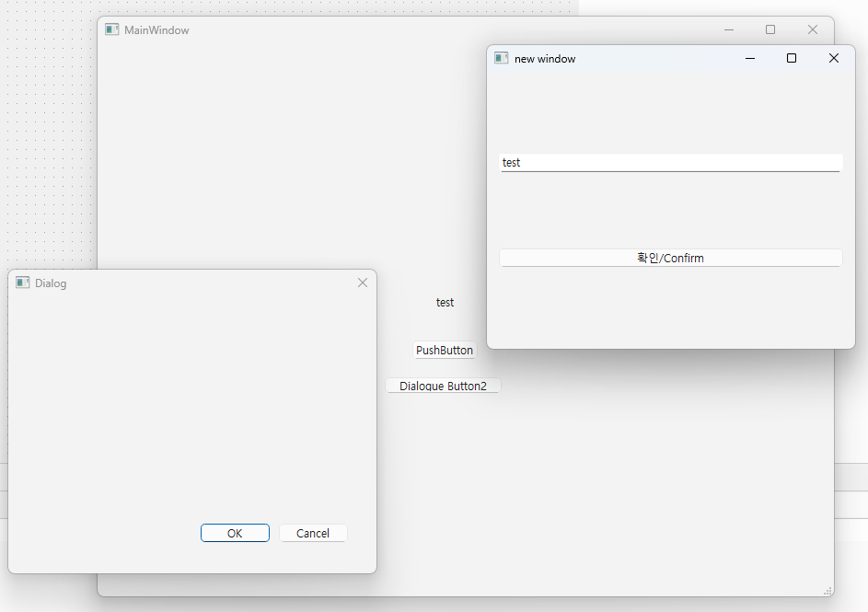This screenshot has height=612, width=868.
Task: Close the "new window" window
Action: tap(833, 58)
